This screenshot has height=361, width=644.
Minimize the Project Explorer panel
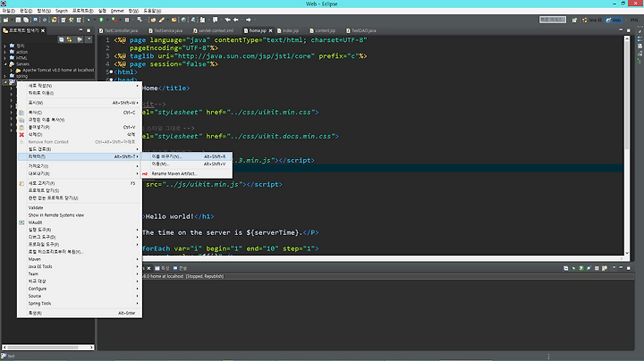80,30
